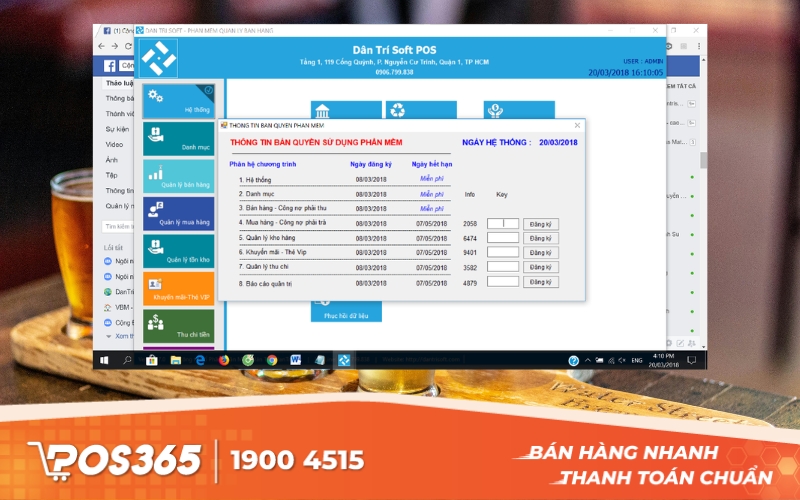Open Video in Facebook sidebar
Viewport: 800px width, 500px height.
tap(114, 144)
